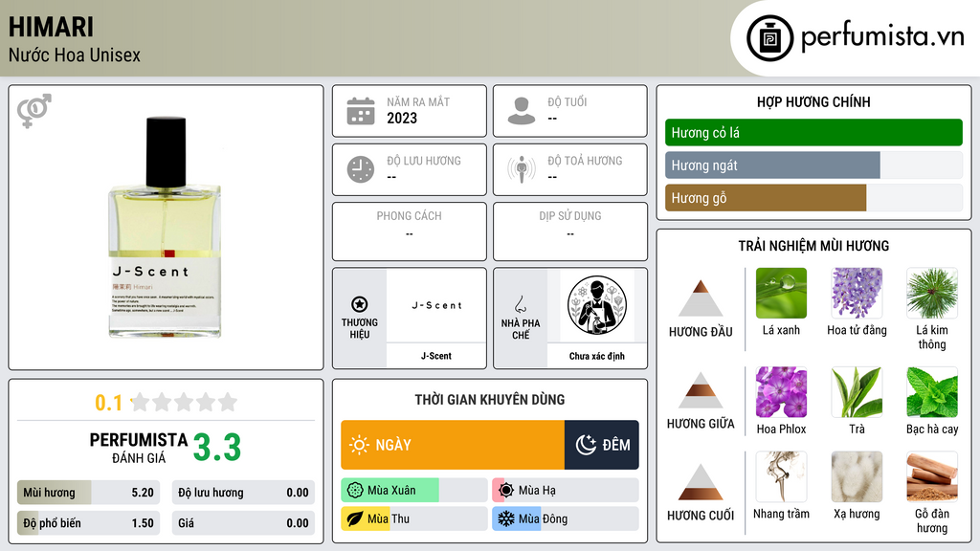Select the Ngày daytime segment
The width and height of the screenshot is (980, 551).
pos(453,445)
